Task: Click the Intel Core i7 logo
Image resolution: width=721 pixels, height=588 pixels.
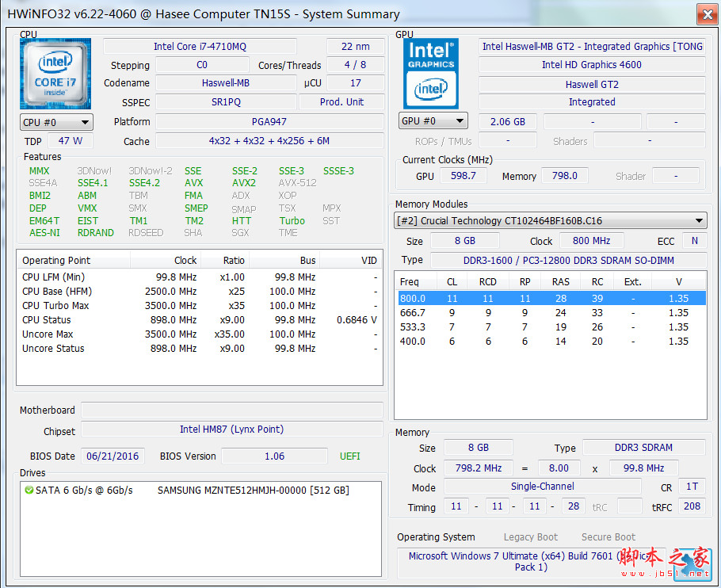Action: tap(55, 74)
